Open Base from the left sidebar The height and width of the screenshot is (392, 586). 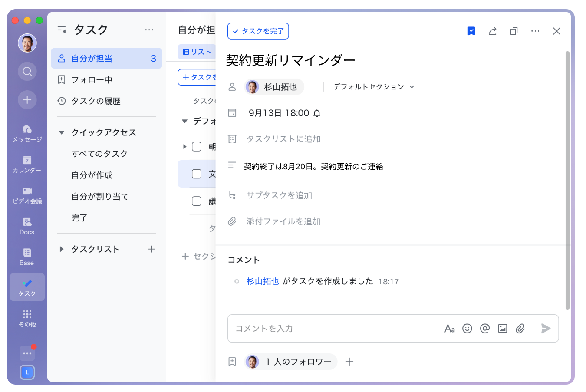click(27, 257)
